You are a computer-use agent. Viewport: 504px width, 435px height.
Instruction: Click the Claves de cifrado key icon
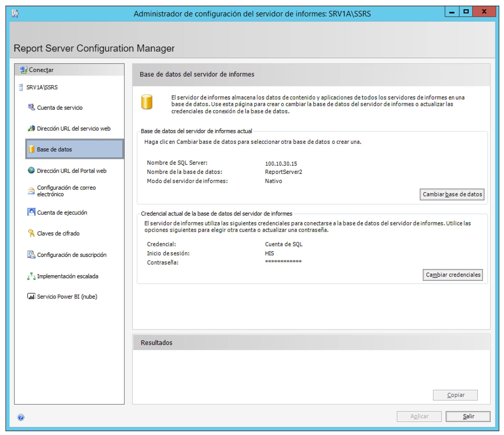click(31, 233)
